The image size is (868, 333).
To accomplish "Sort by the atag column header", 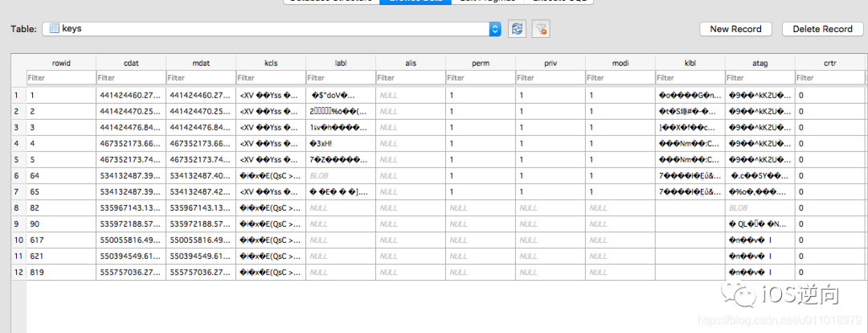I will pyautogui.click(x=760, y=64).
